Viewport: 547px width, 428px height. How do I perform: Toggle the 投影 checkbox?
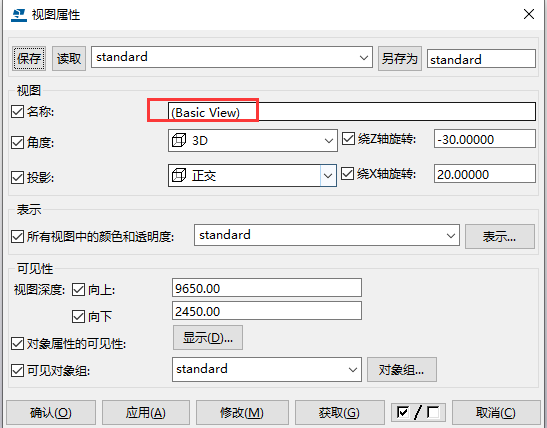pyautogui.click(x=17, y=177)
